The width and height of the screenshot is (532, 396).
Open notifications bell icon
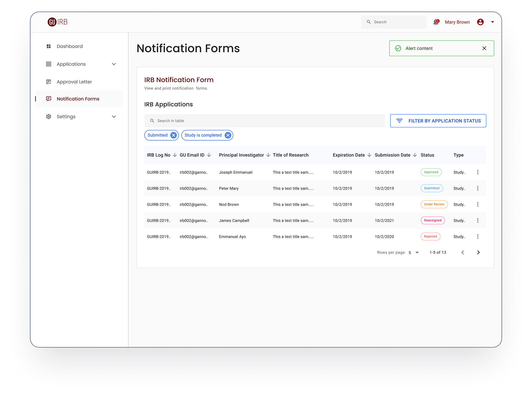(x=436, y=22)
